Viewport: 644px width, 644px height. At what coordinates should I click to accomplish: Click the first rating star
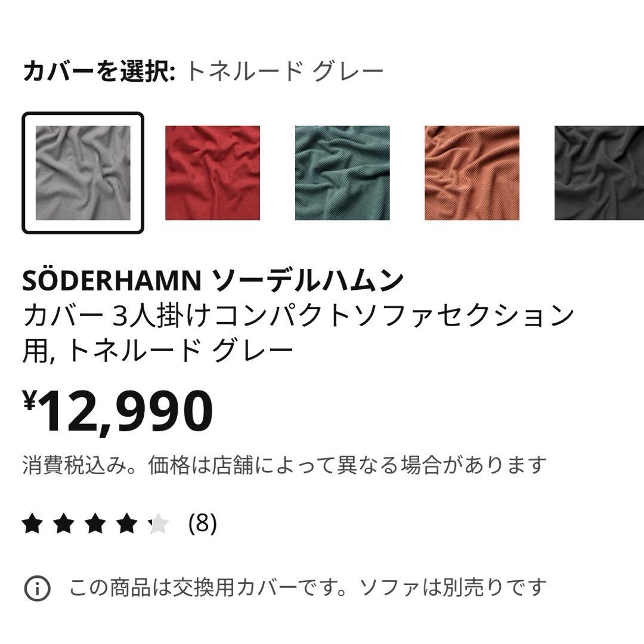click(33, 524)
